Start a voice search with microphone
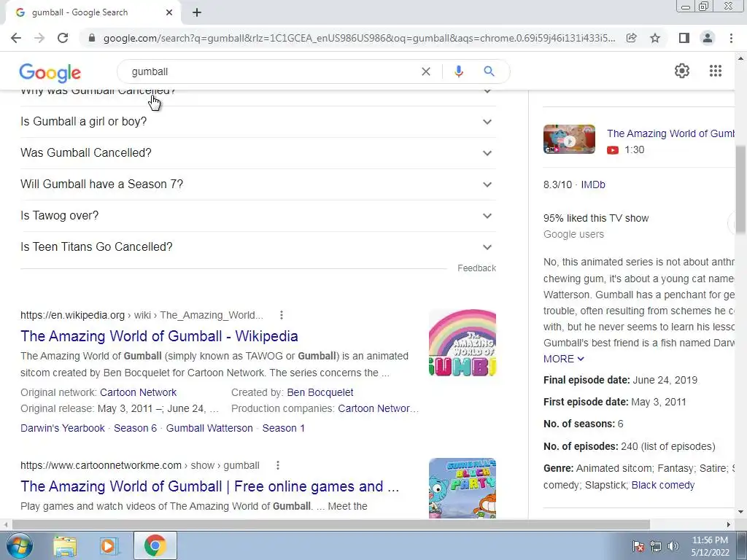 [458, 71]
